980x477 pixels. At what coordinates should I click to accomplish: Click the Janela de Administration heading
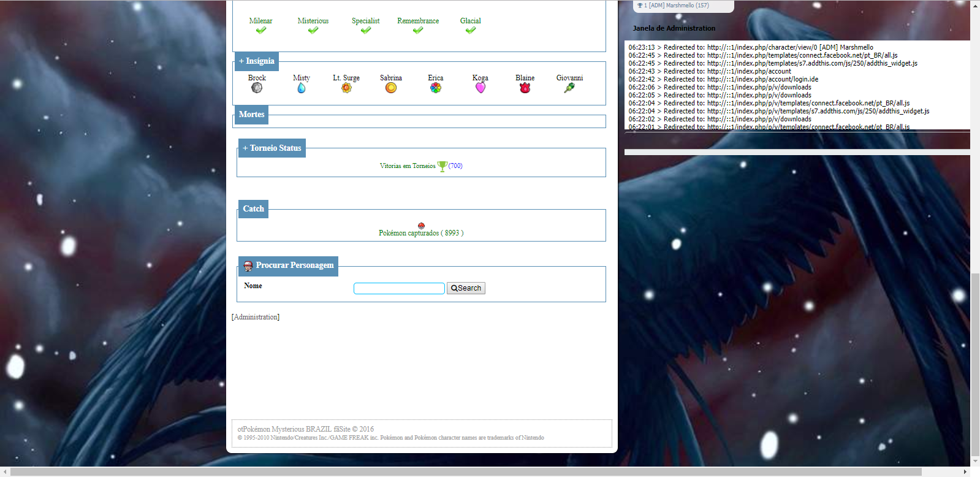(674, 28)
